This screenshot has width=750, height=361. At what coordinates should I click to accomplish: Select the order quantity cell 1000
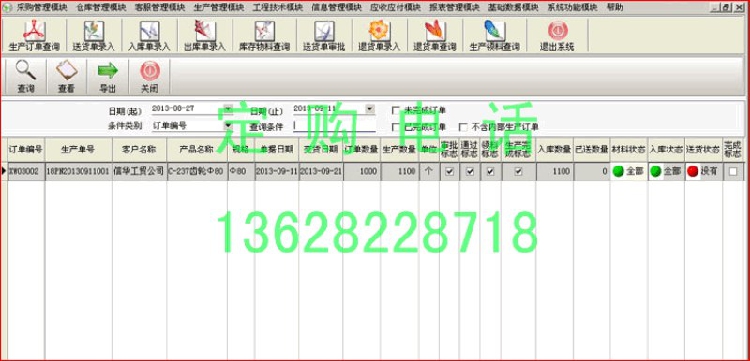click(x=362, y=172)
